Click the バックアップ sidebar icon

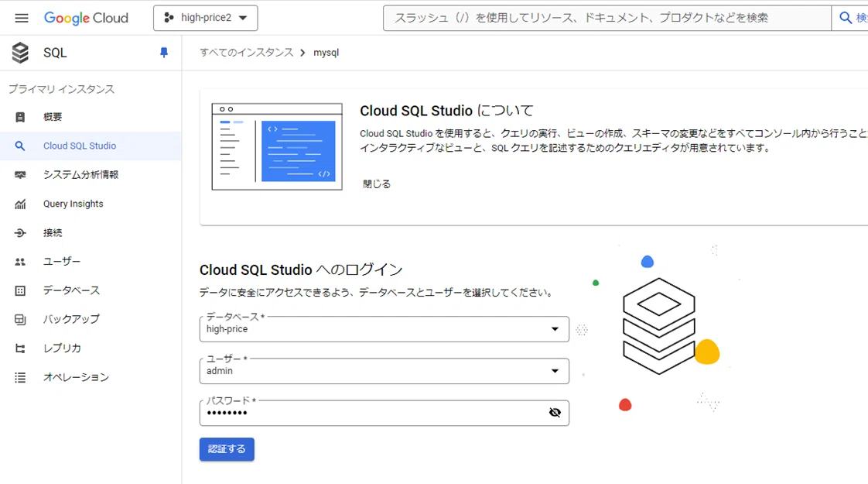(20, 319)
